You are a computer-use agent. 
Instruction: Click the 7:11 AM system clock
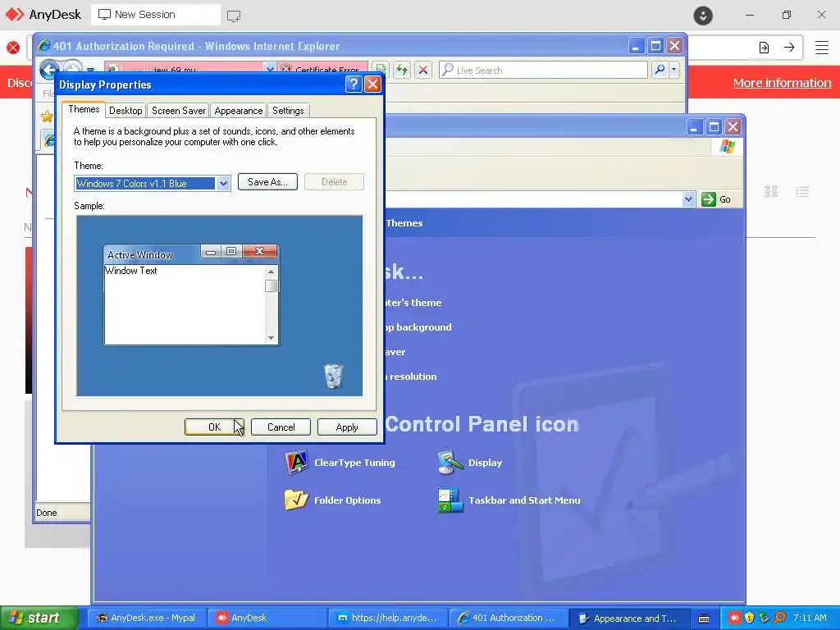(x=810, y=618)
